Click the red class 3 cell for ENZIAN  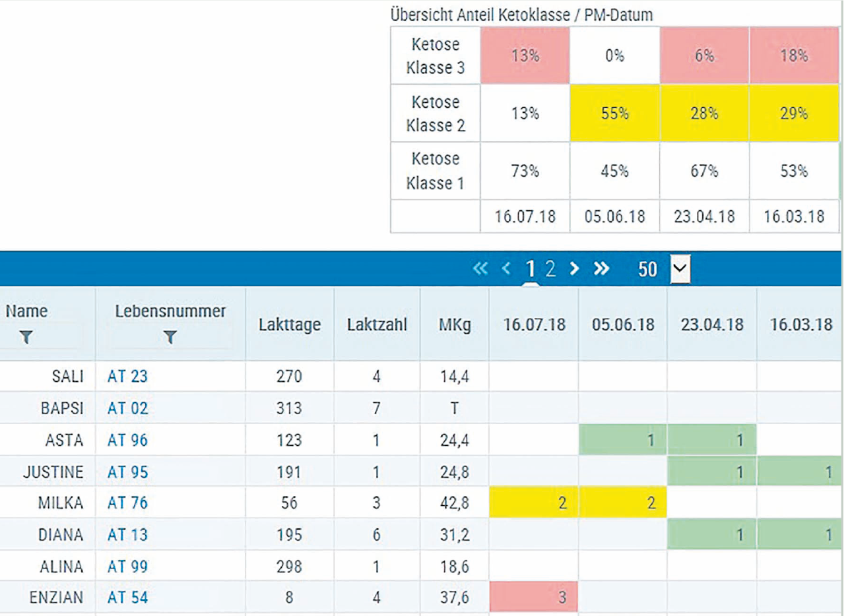coord(533,598)
